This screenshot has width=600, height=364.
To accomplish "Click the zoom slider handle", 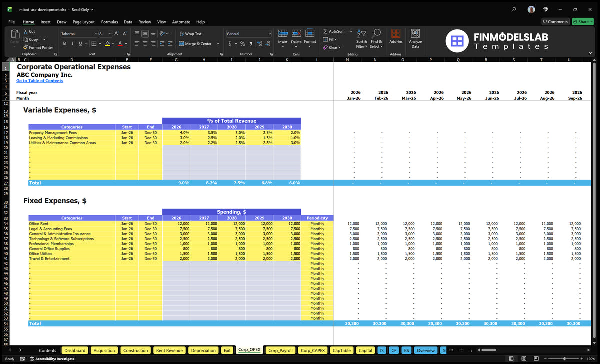I will coord(564,358).
